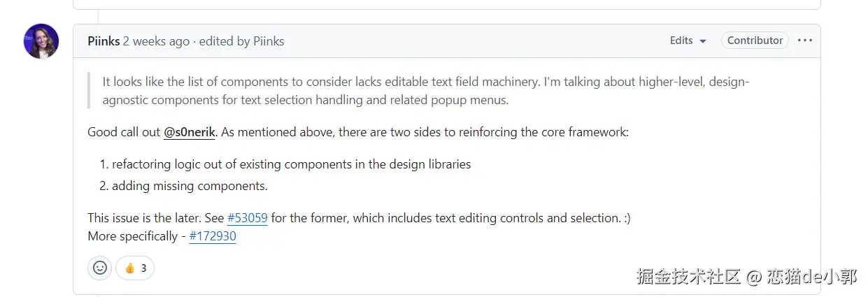Viewport: 868px width, 297px height.
Task: Open issue link #53059
Action: click(248, 218)
